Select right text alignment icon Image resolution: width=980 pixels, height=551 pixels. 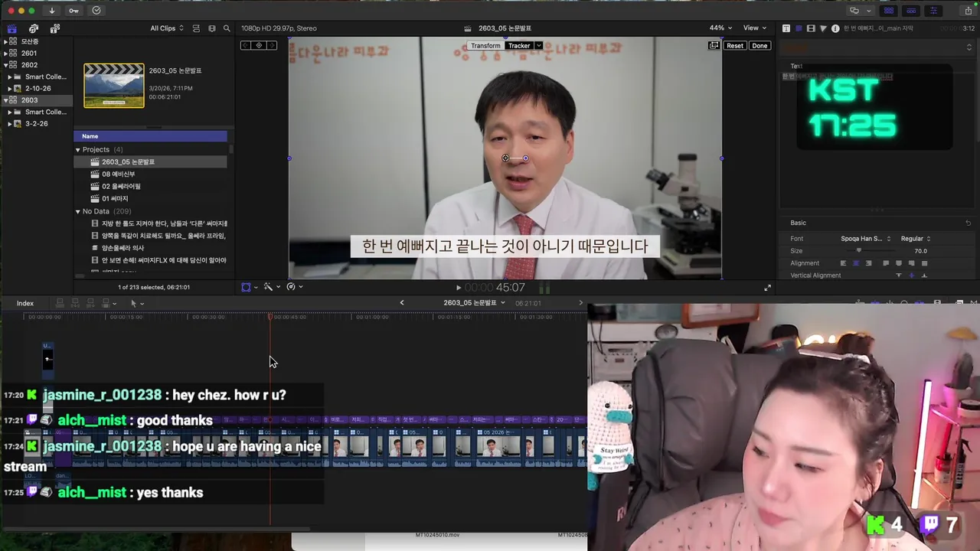868,263
